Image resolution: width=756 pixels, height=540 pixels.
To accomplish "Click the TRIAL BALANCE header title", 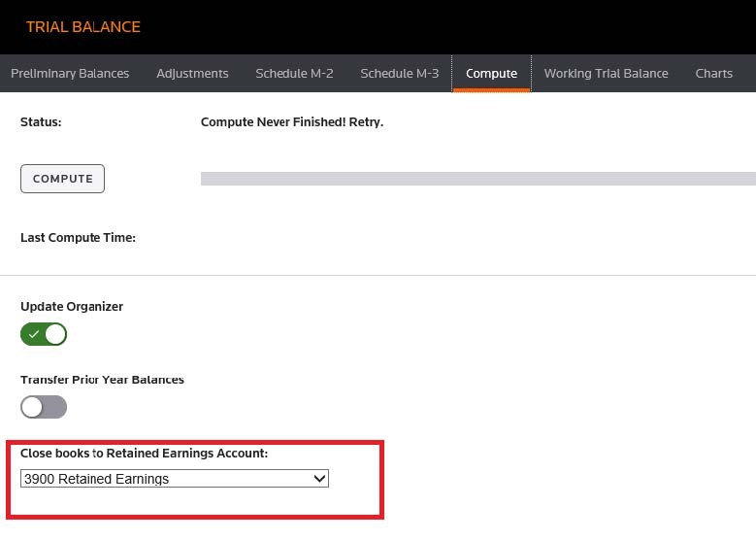I will [x=83, y=26].
